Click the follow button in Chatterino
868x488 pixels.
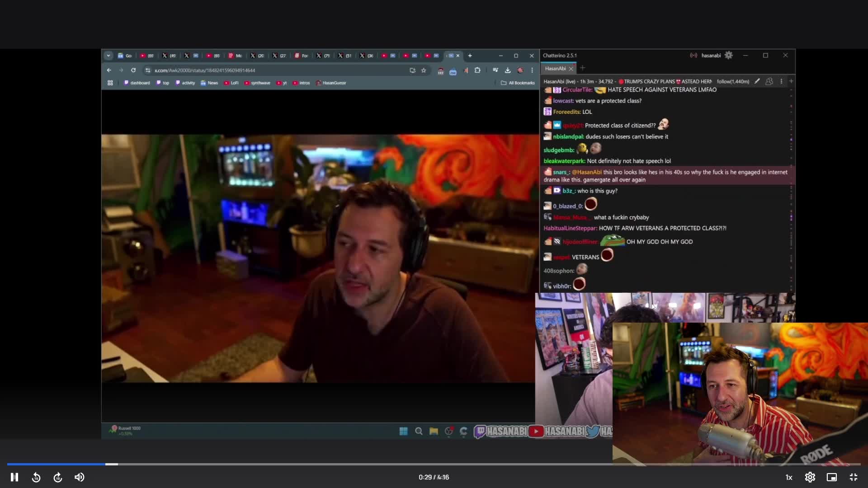[x=733, y=82]
